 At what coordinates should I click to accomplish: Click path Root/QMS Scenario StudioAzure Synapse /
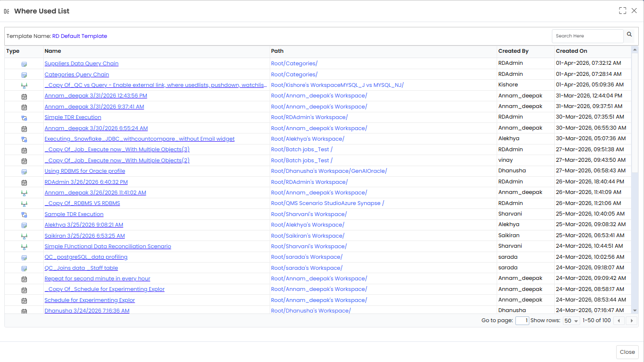click(328, 203)
